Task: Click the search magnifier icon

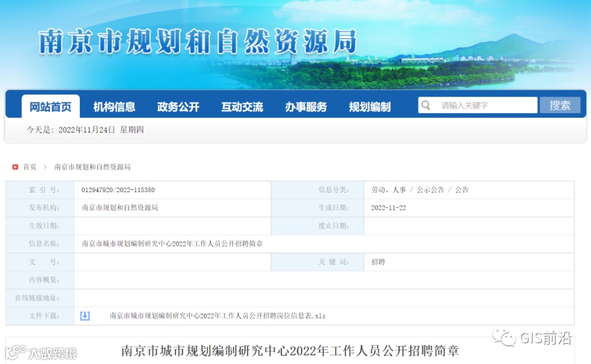Action: [x=426, y=105]
